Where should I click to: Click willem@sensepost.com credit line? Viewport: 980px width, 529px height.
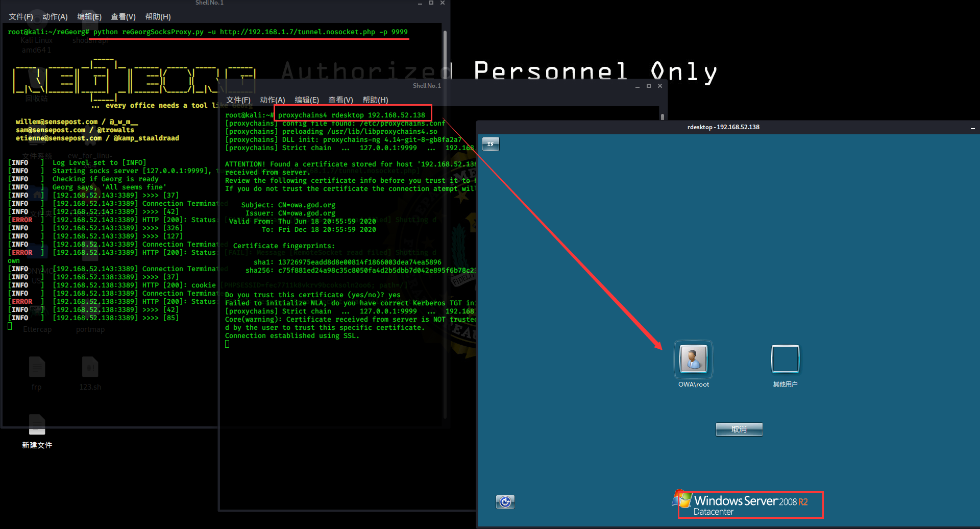click(77, 122)
